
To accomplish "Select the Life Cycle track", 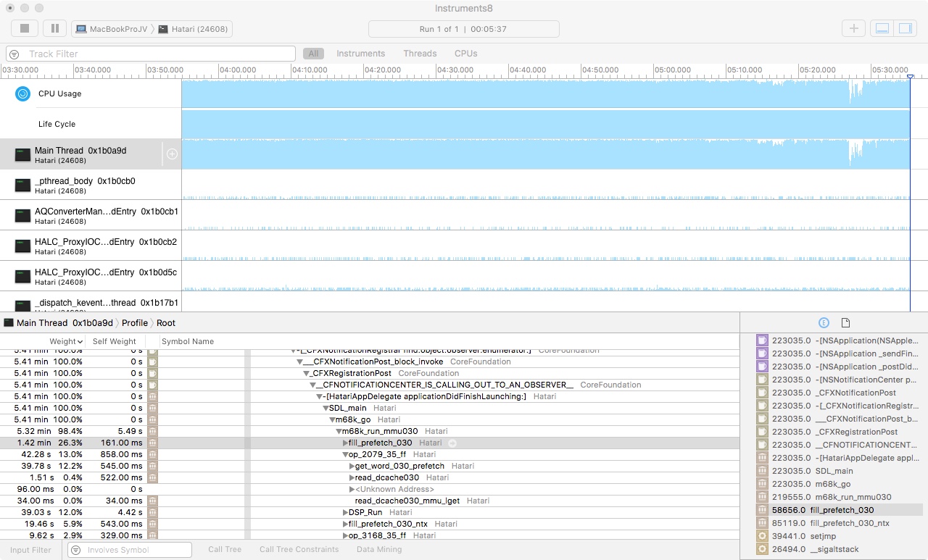I will coord(91,124).
